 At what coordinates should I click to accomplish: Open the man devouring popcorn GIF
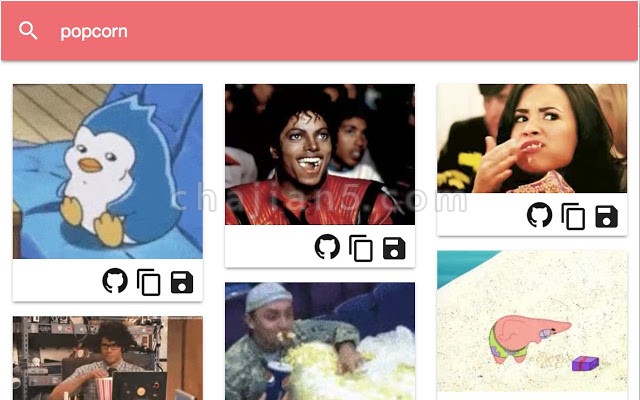tap(320, 341)
